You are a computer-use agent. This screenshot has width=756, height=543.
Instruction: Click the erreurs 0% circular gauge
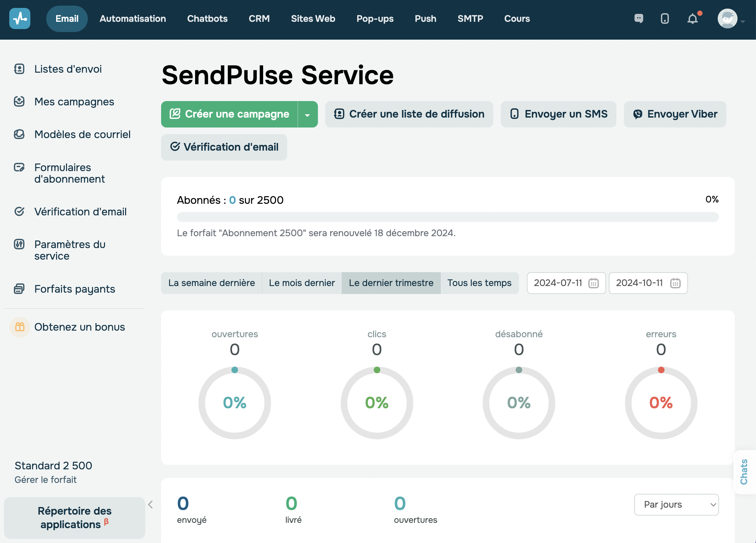tap(661, 403)
